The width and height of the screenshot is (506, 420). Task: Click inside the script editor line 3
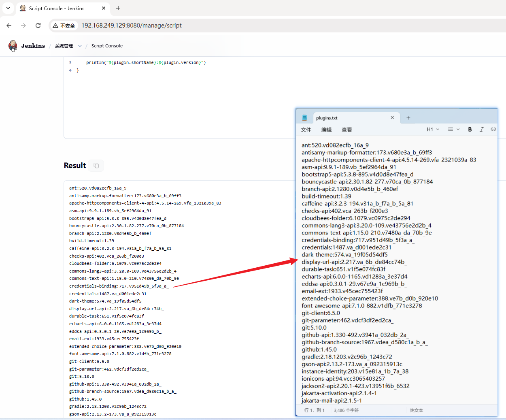[146, 62]
